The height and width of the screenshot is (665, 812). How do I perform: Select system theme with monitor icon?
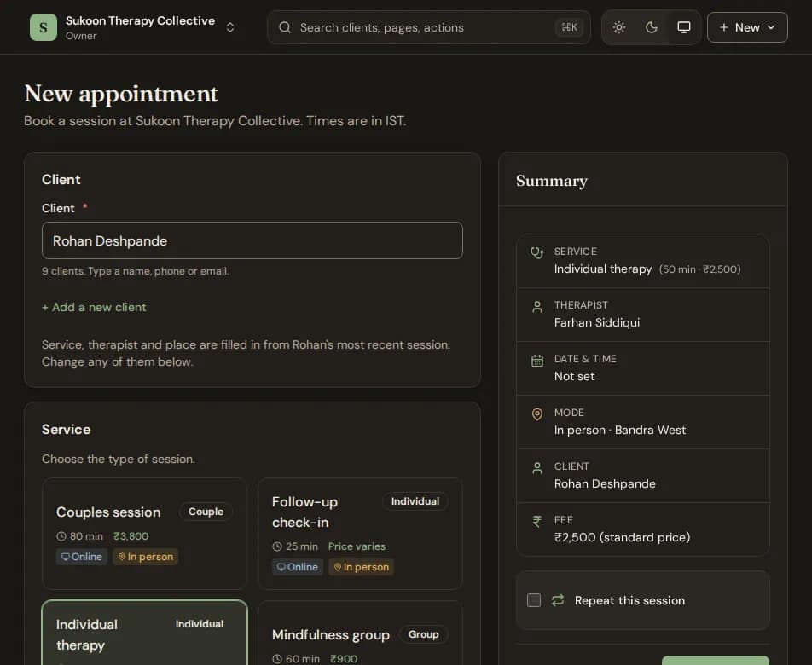point(683,27)
